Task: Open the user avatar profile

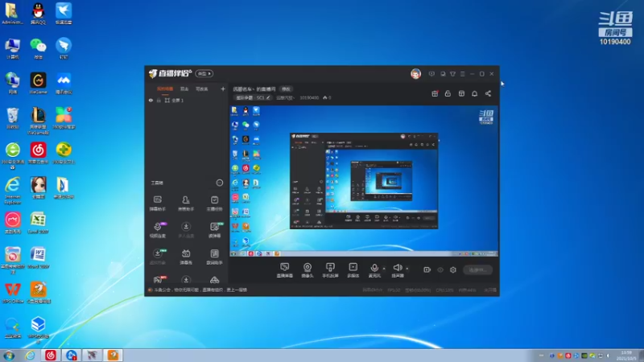Action: click(415, 74)
